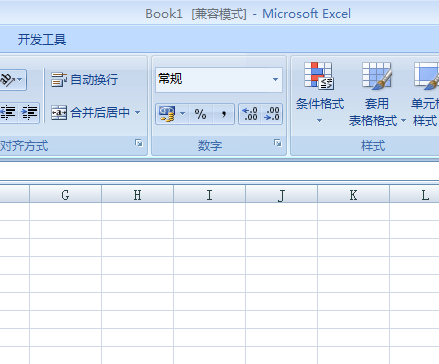Click the accounting number format icon

167,114
